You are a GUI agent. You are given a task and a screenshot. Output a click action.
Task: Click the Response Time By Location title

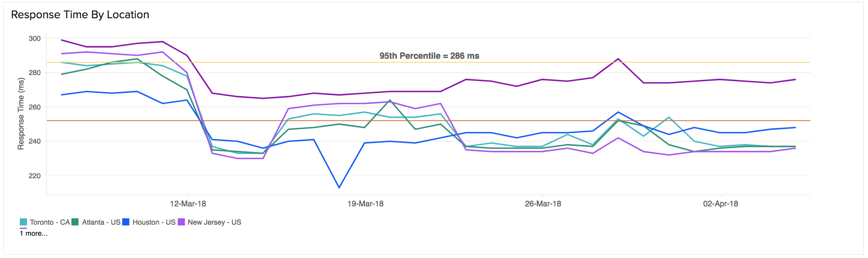click(x=80, y=15)
